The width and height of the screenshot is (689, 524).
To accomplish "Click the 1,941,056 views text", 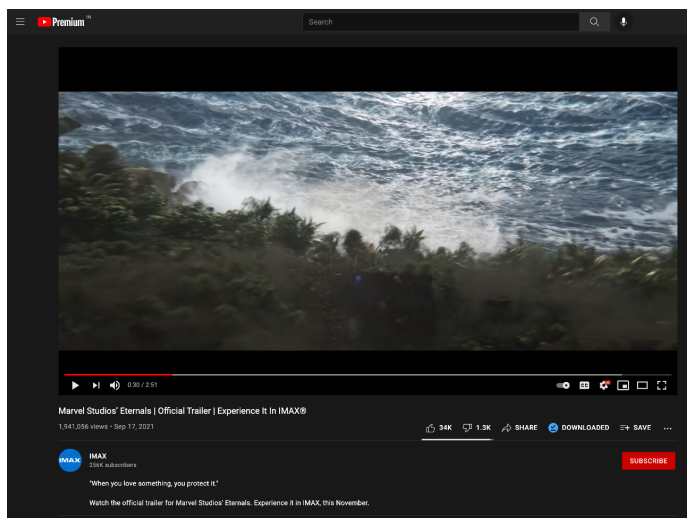I will tap(83, 426).
